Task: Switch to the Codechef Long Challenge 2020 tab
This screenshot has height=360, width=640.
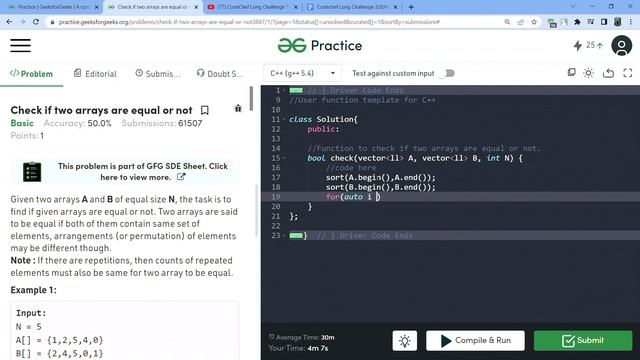Action: click(352, 7)
